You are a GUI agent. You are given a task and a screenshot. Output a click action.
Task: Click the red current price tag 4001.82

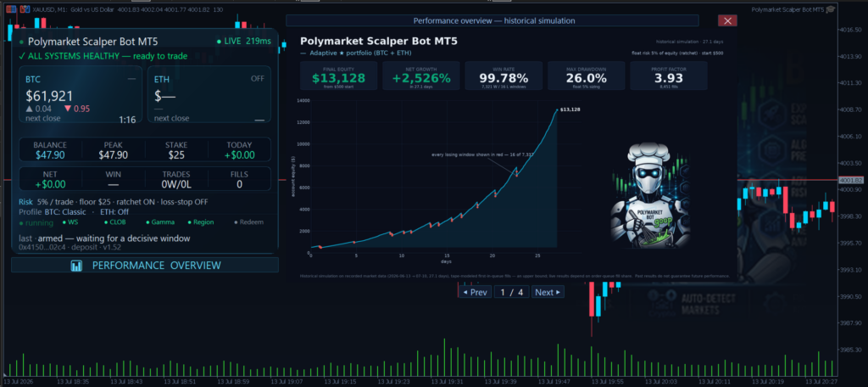(x=851, y=180)
